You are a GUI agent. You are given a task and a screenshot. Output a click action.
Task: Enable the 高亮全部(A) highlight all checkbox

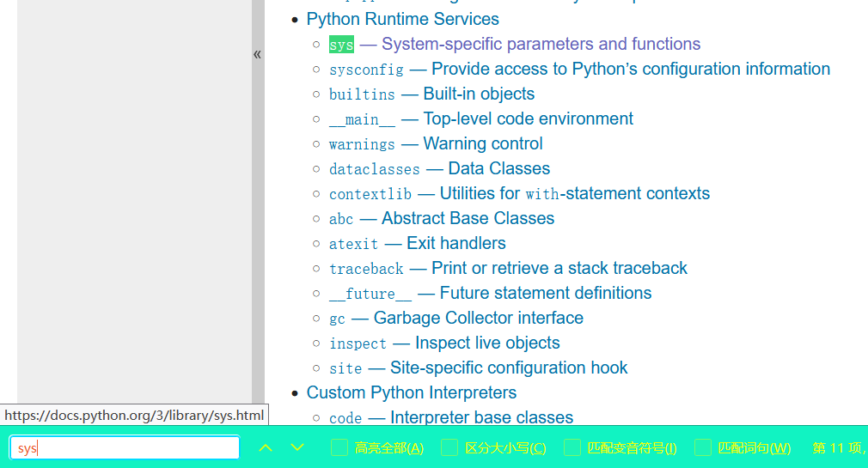[339, 447]
